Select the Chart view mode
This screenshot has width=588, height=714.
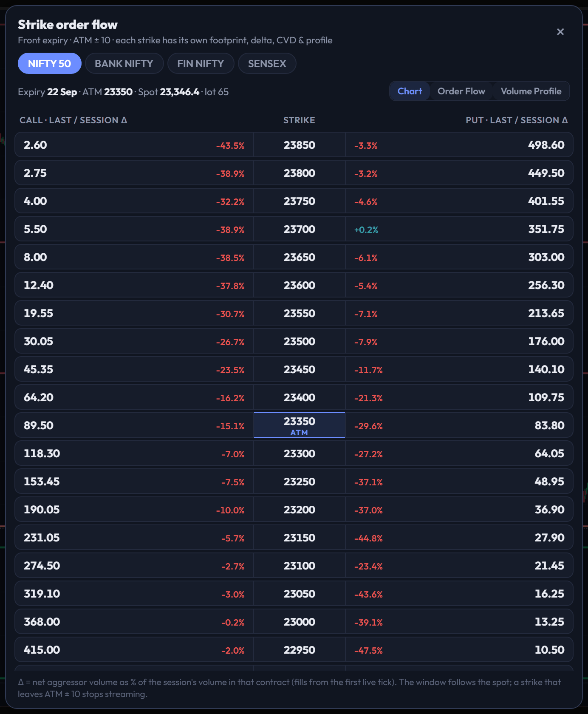pyautogui.click(x=410, y=91)
